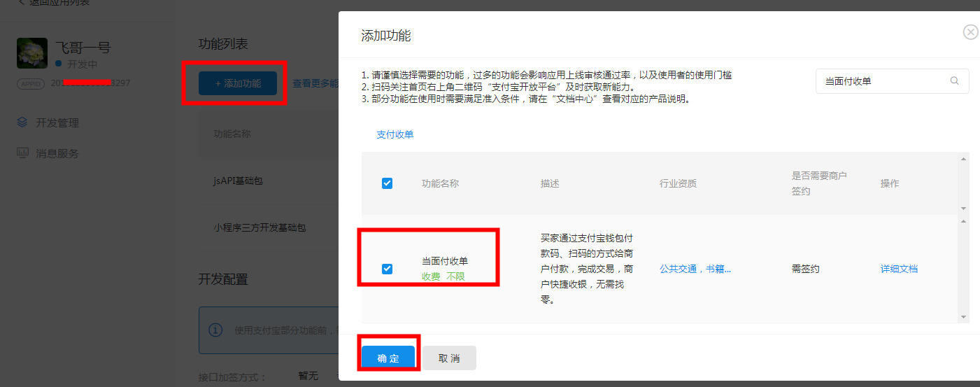Toggle the 当面付收单 row checkbox
This screenshot has width=980, height=387.
click(387, 269)
